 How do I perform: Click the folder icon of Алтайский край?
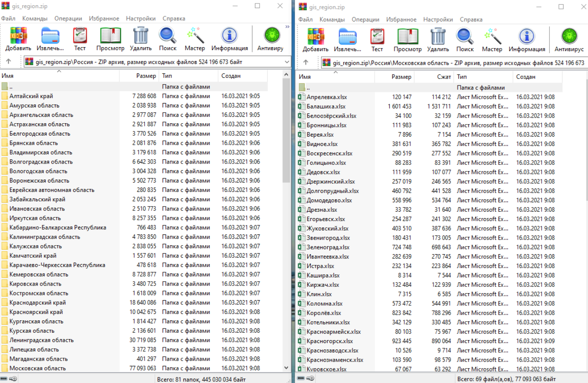tap(5, 96)
